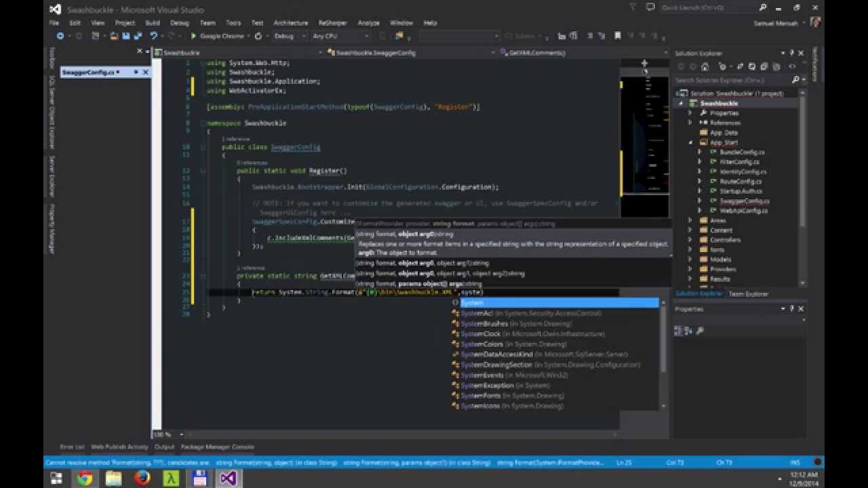Click the Navigate Backward toolbar icon

click(x=60, y=36)
